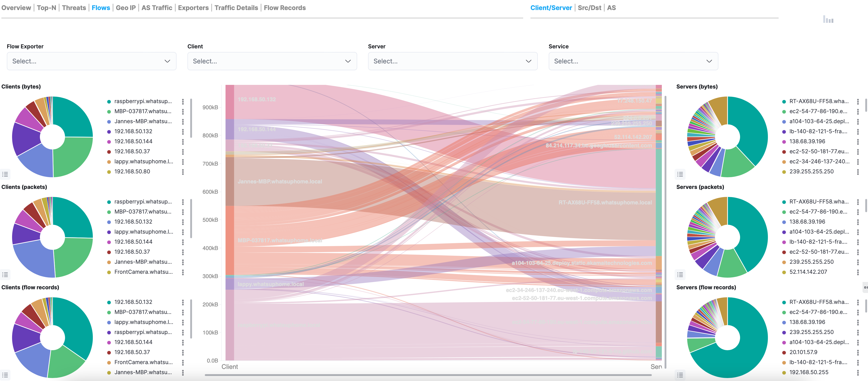
Task: Expand the Service selector
Action: (633, 61)
